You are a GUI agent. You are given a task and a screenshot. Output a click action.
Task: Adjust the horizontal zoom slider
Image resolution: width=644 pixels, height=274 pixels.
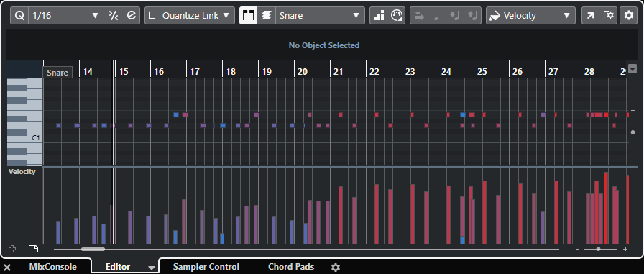pos(599,249)
